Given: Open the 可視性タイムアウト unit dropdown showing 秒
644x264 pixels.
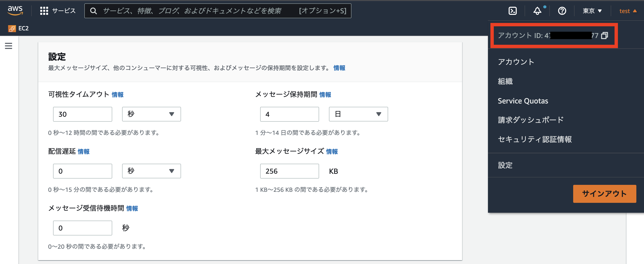Looking at the screenshot, I should 151,114.
